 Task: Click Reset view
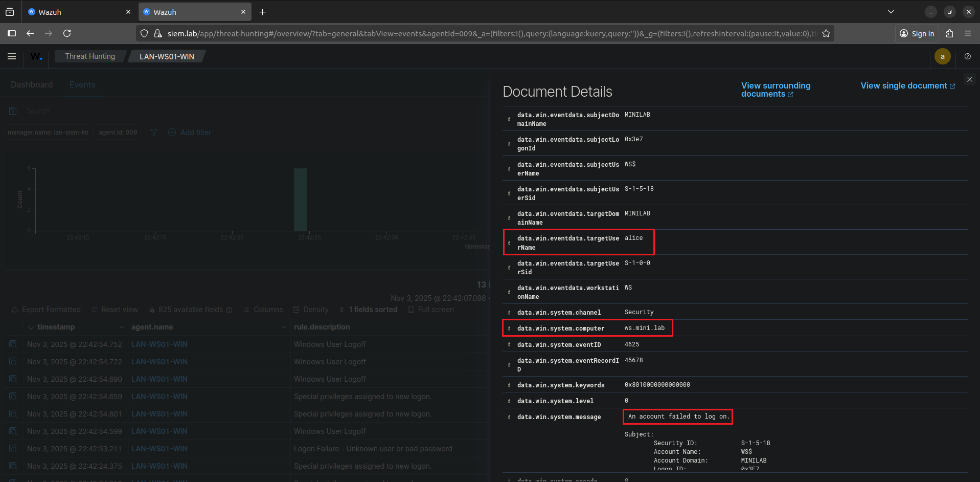(x=115, y=310)
